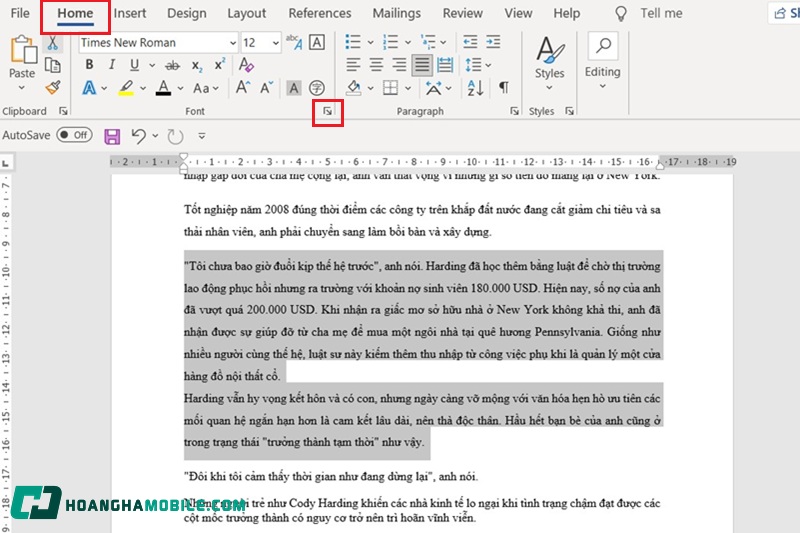
Task: Toggle the AutoSave switch
Action: tap(74, 135)
